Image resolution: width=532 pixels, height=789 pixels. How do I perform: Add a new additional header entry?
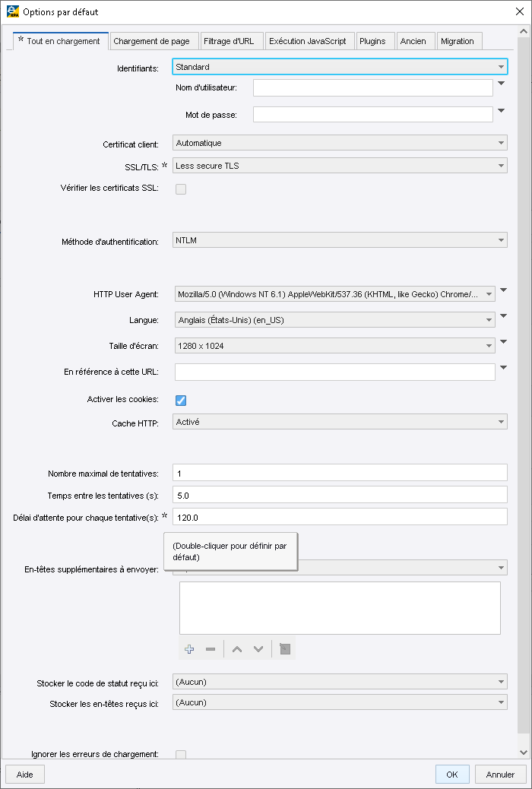188,648
